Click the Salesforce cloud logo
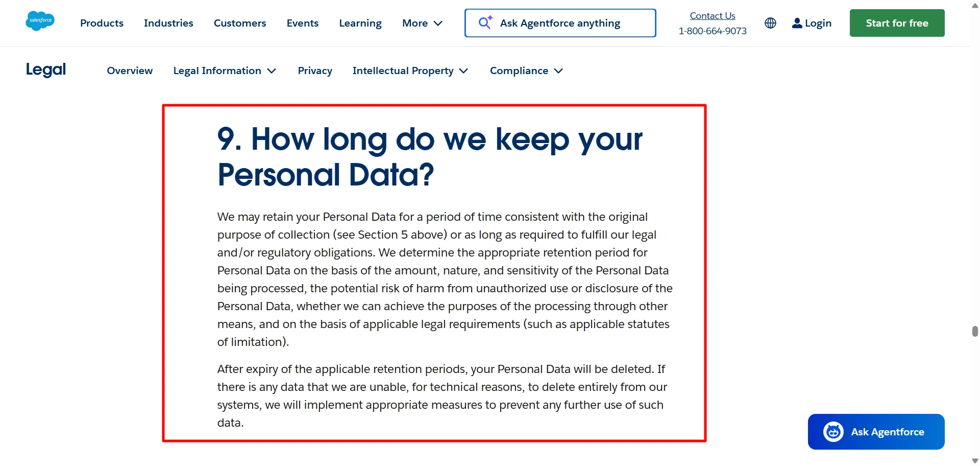 (40, 21)
